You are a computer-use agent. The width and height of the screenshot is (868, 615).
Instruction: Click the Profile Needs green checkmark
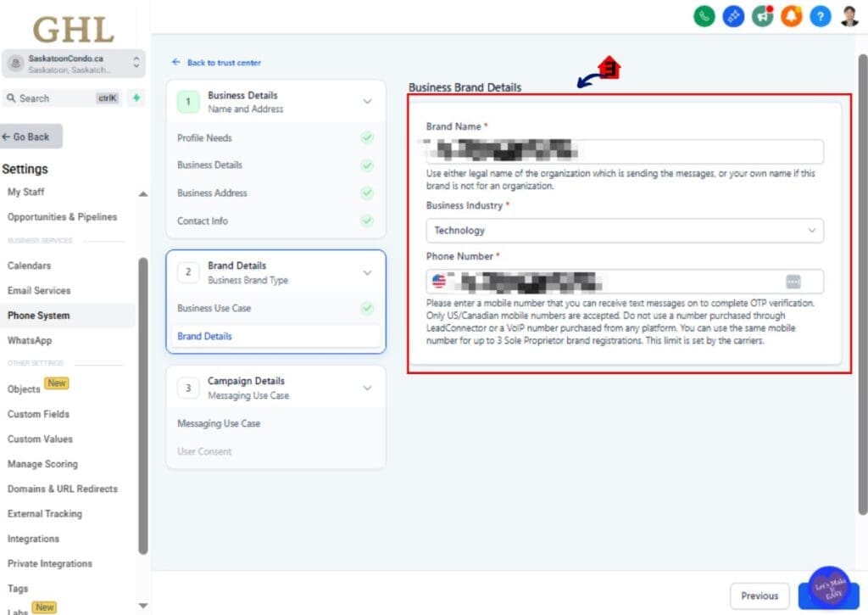pos(367,137)
